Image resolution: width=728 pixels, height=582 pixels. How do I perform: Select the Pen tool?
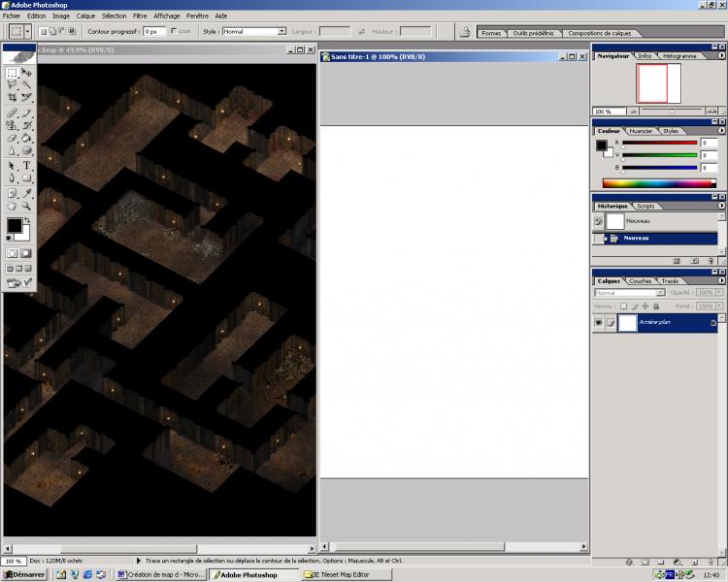(x=12, y=178)
